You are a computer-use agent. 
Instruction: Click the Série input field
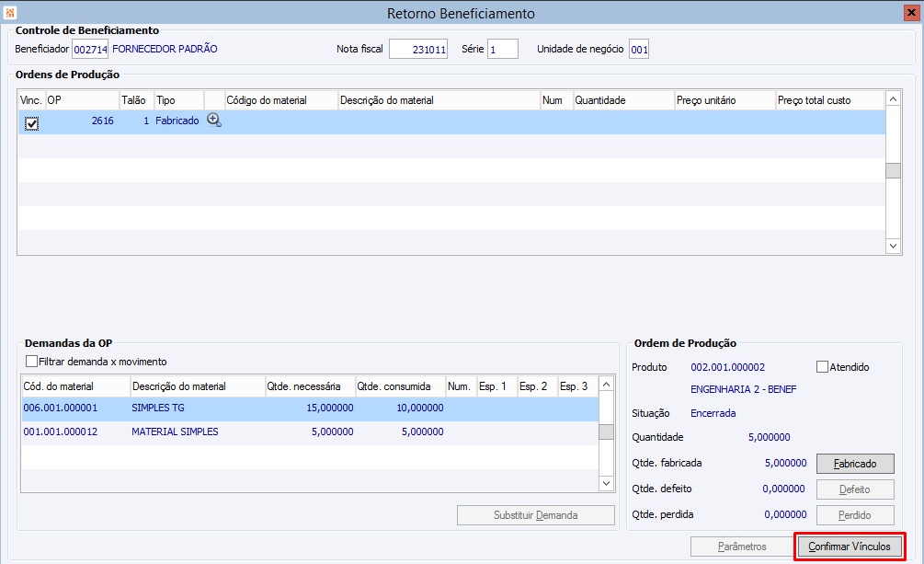pyautogui.click(x=502, y=50)
